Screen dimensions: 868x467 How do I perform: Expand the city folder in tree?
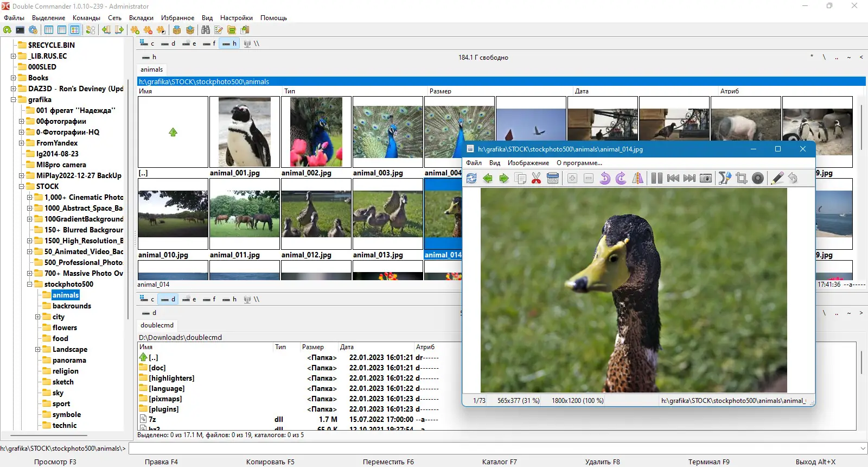[x=38, y=317]
